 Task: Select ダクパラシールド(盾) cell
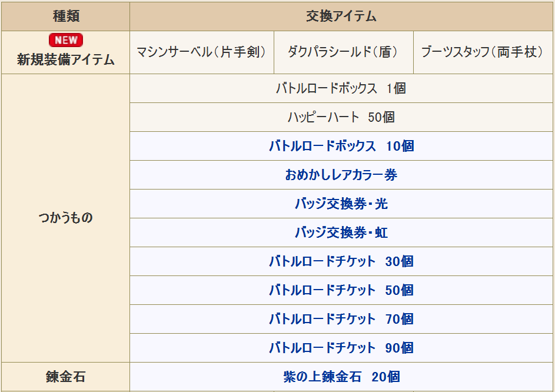344,52
